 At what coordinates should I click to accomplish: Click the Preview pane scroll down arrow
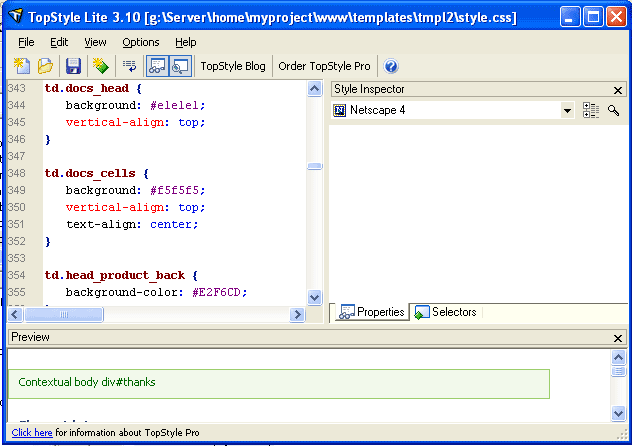(x=618, y=413)
